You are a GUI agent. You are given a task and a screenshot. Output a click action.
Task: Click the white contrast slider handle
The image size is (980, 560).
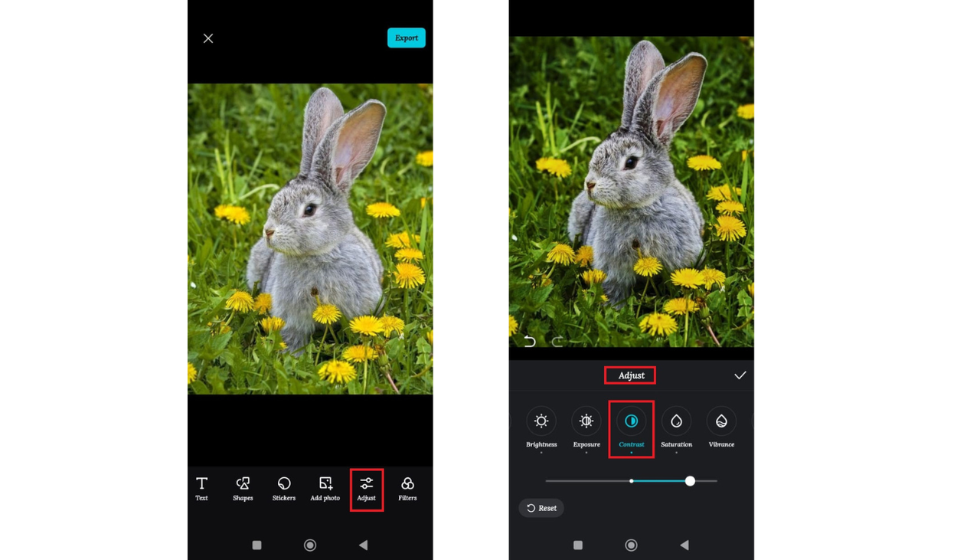[690, 481]
